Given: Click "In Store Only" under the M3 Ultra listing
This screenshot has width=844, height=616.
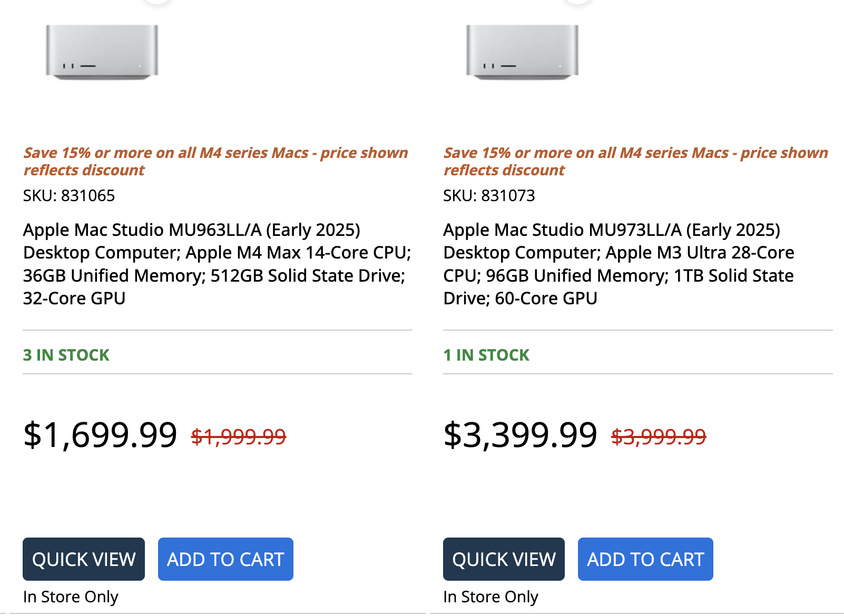Looking at the screenshot, I should [x=490, y=597].
